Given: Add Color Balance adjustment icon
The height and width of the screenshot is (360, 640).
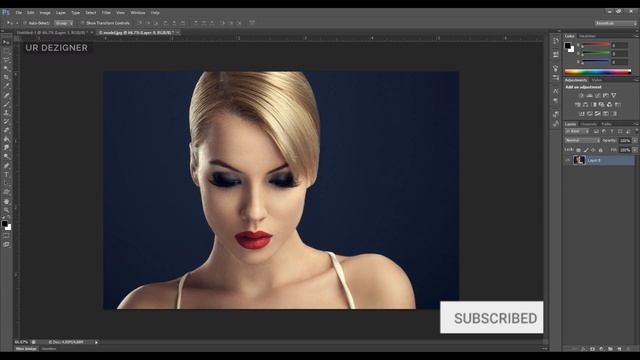Looking at the screenshot, I should (585, 104).
